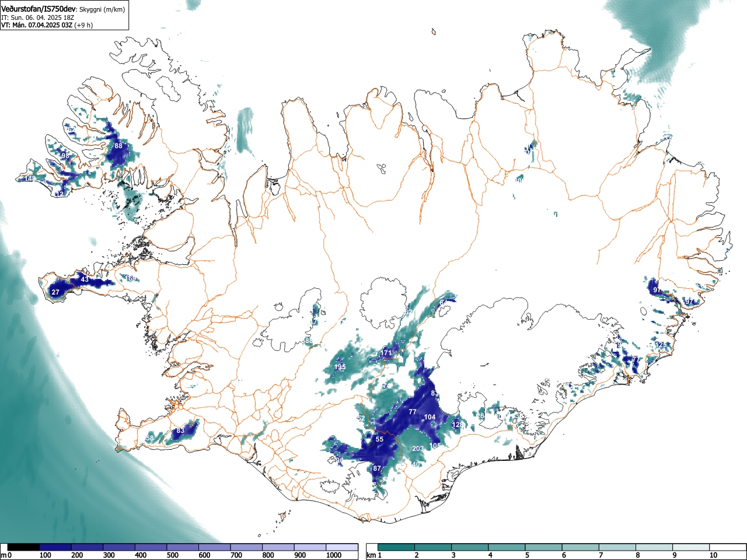Viewport: 747px width, 560px height.
Task: Click the visibility value '104' on the map
Action: point(430,417)
